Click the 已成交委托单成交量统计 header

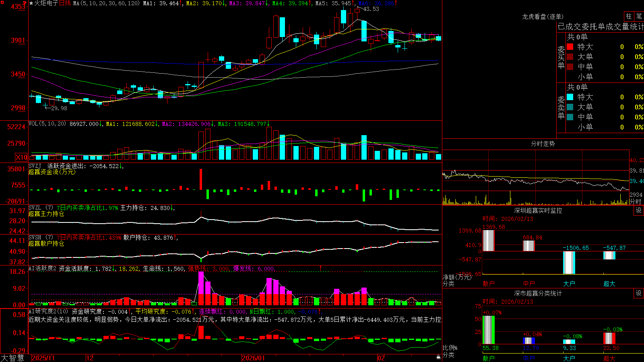click(601, 27)
